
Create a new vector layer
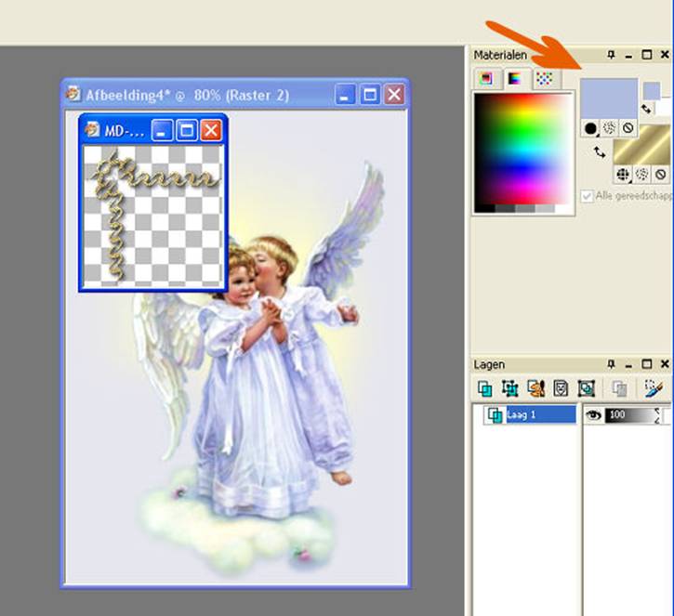click(510, 388)
